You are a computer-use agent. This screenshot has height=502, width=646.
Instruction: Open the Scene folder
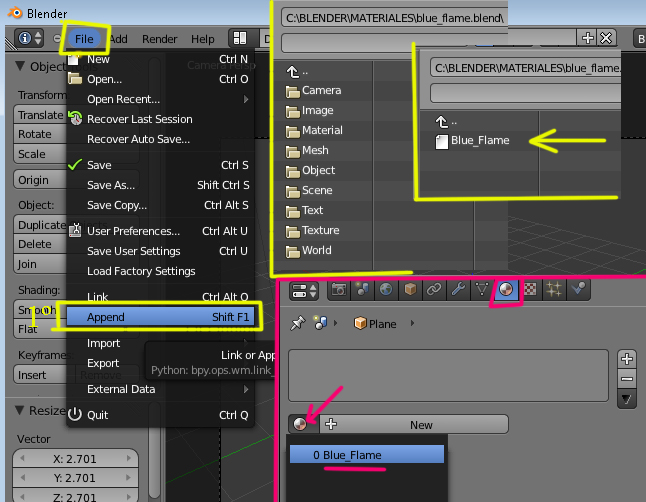coord(309,190)
